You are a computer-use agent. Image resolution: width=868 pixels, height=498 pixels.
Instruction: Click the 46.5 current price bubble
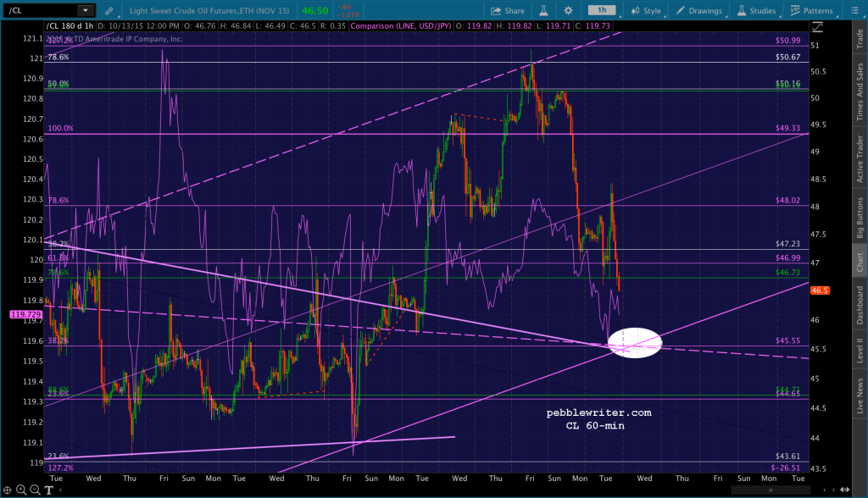820,290
